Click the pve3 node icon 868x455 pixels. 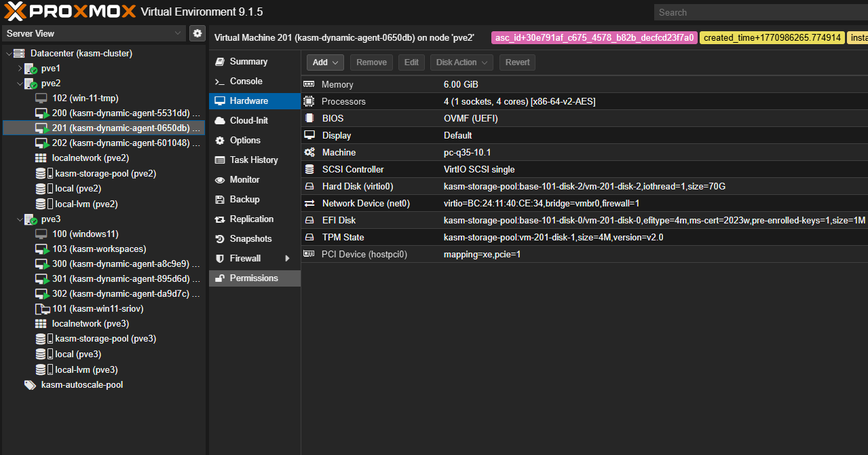[x=31, y=219]
